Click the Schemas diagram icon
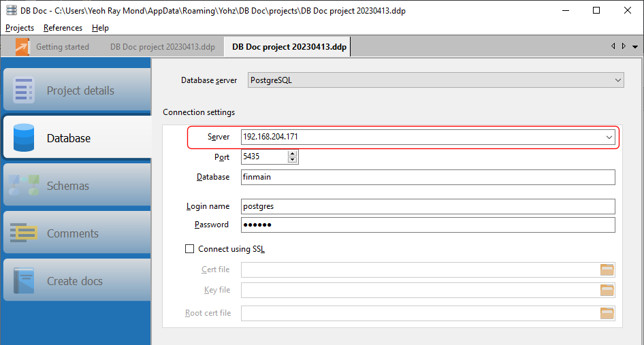This screenshot has height=345, width=644. pyautogui.click(x=24, y=186)
